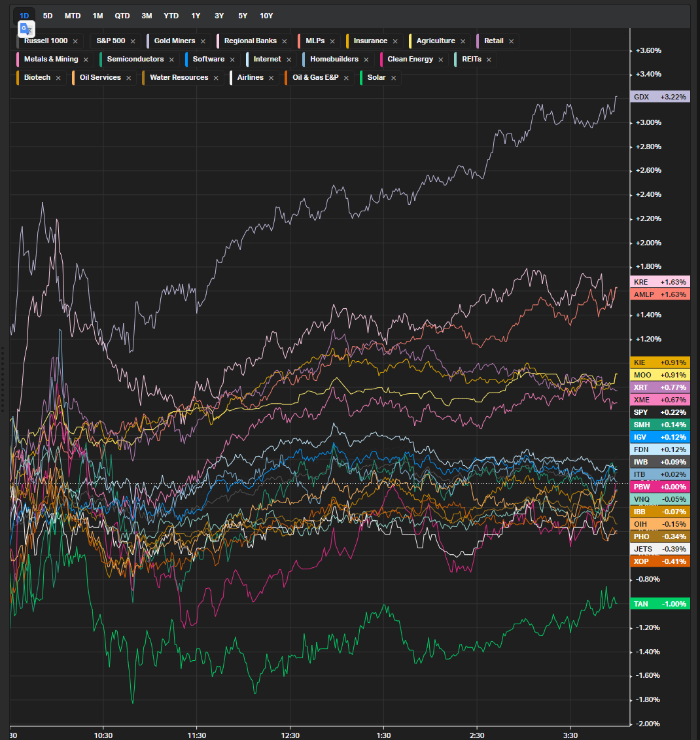Click the GDX +3.22% price label

pyautogui.click(x=659, y=97)
